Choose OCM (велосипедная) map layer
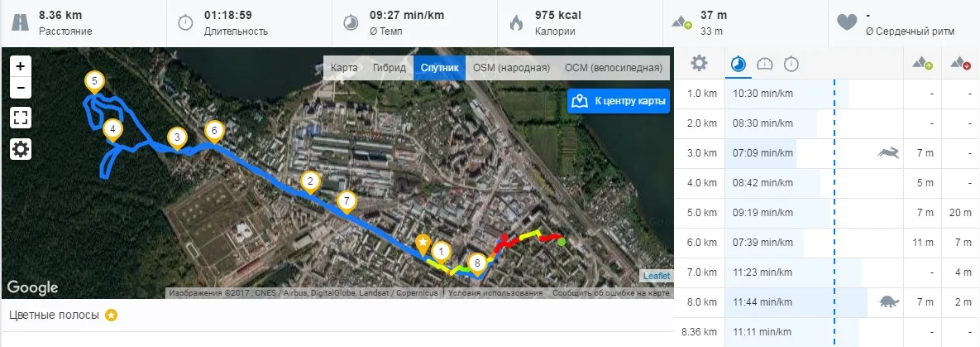The height and width of the screenshot is (347, 980). point(613,68)
